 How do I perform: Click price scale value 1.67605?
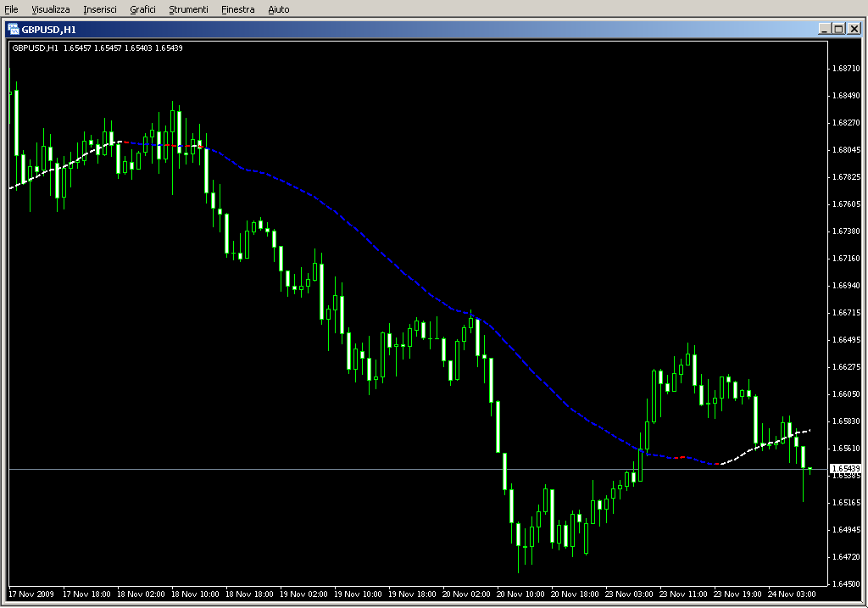[847, 204]
